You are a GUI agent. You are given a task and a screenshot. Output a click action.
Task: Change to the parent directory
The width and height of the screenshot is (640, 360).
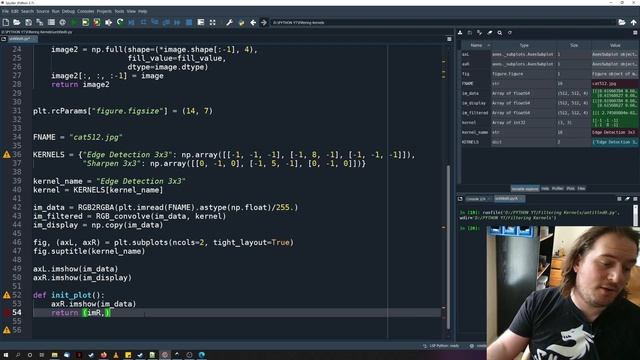coord(633,22)
